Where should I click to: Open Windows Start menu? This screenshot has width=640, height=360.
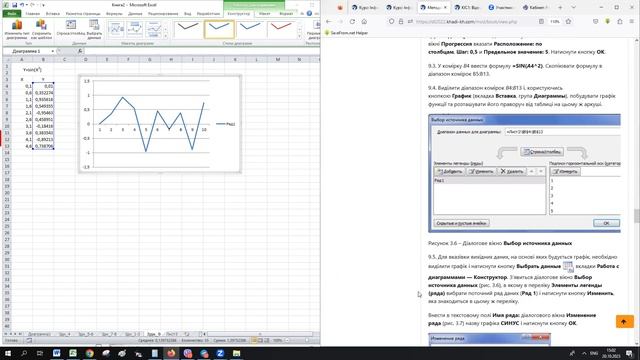[x=8, y=353]
